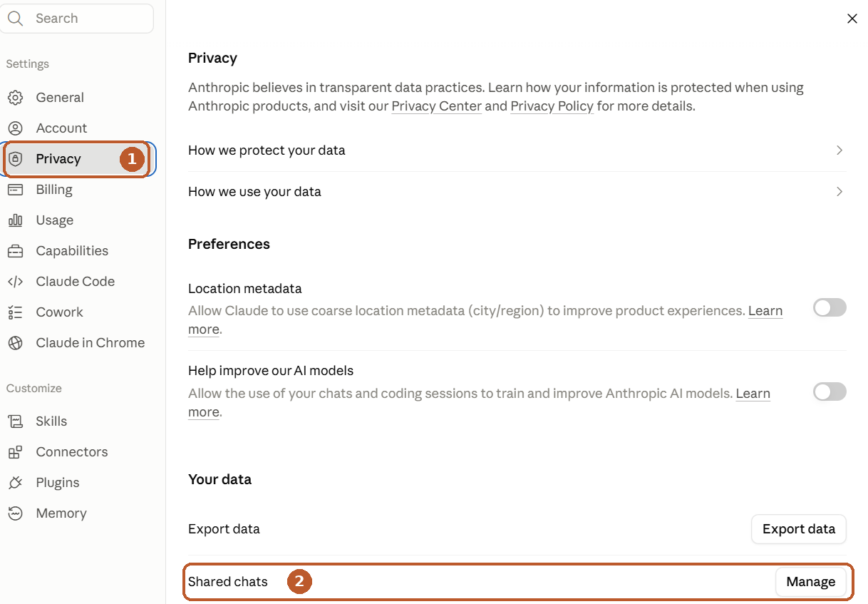Screen dimensions: 868x604
Task: Open the Privacy Center link
Action: click(x=437, y=106)
